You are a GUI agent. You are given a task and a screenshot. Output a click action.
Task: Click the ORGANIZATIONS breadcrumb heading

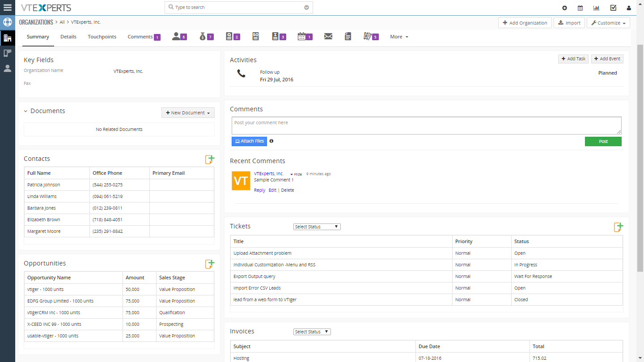click(36, 22)
